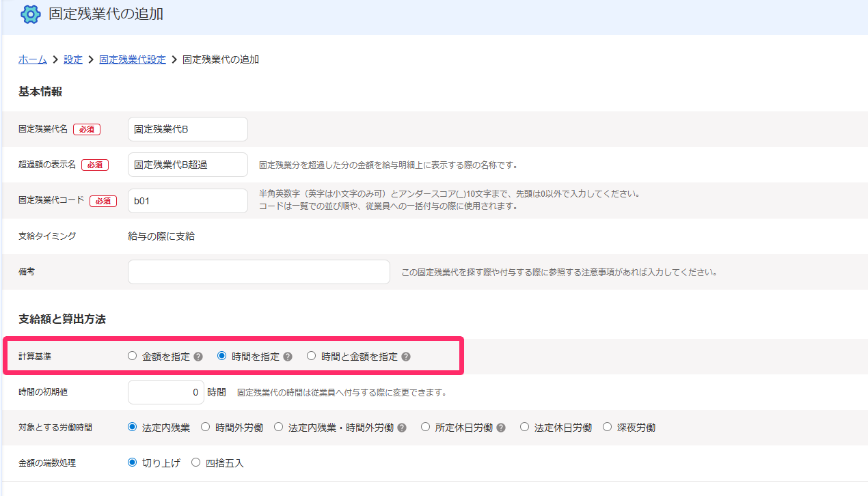Select 時間と金額を指定 radio button
868x496 pixels.
[311, 356]
